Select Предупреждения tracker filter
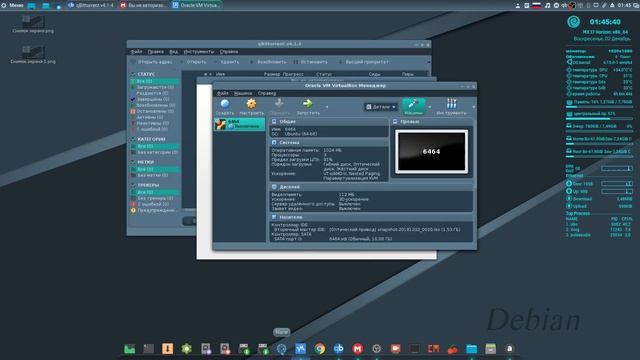640x360 pixels. click(x=154, y=210)
